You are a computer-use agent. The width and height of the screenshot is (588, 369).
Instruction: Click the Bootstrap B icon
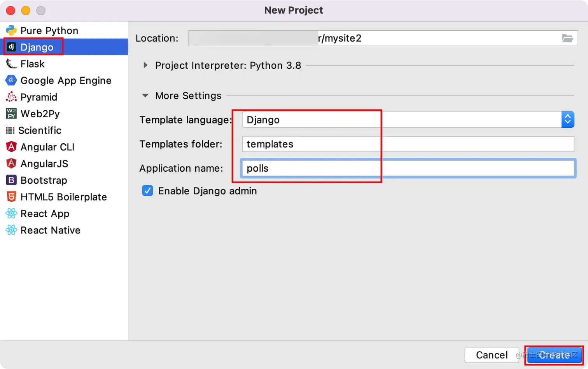point(11,180)
